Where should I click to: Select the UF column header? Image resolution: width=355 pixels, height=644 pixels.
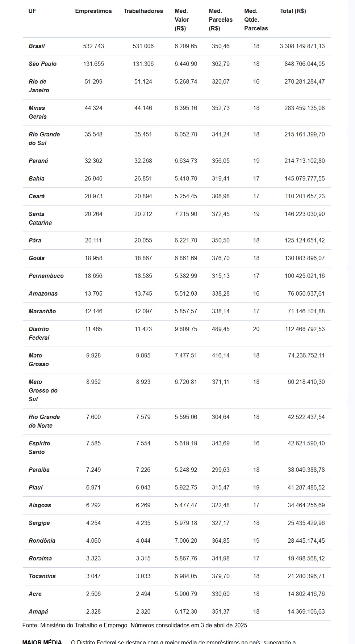(32, 11)
